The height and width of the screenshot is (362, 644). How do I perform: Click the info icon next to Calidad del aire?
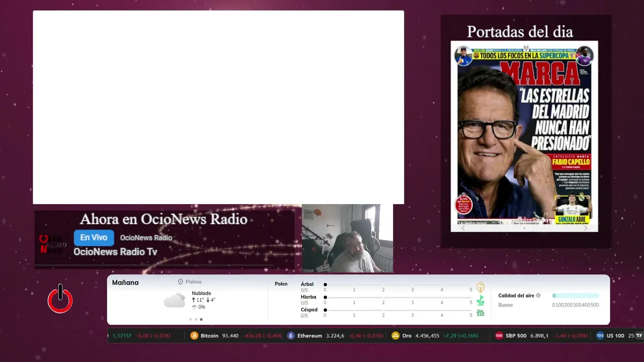tap(538, 296)
